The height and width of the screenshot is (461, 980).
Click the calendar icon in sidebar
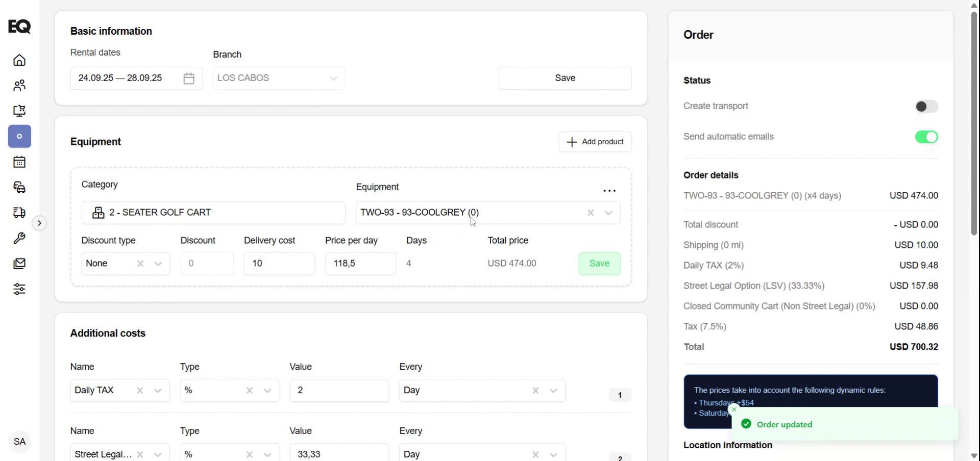19,162
